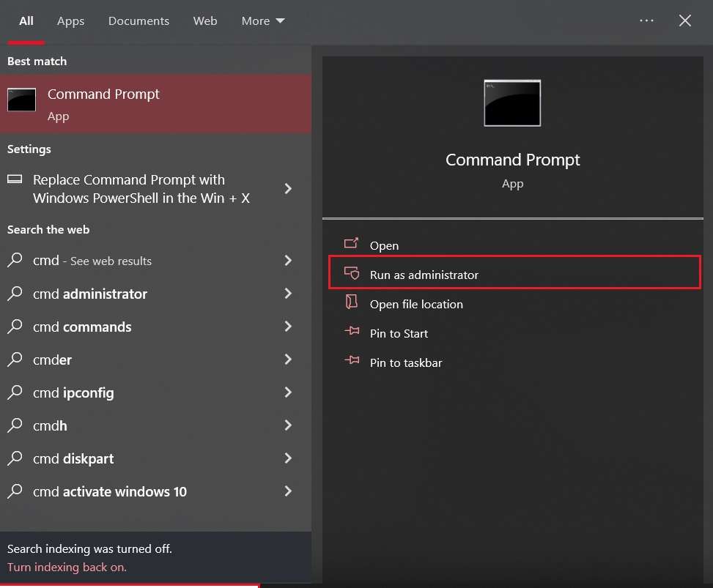The image size is (713, 588).
Task: Open the three-dots options menu
Action: tap(646, 21)
